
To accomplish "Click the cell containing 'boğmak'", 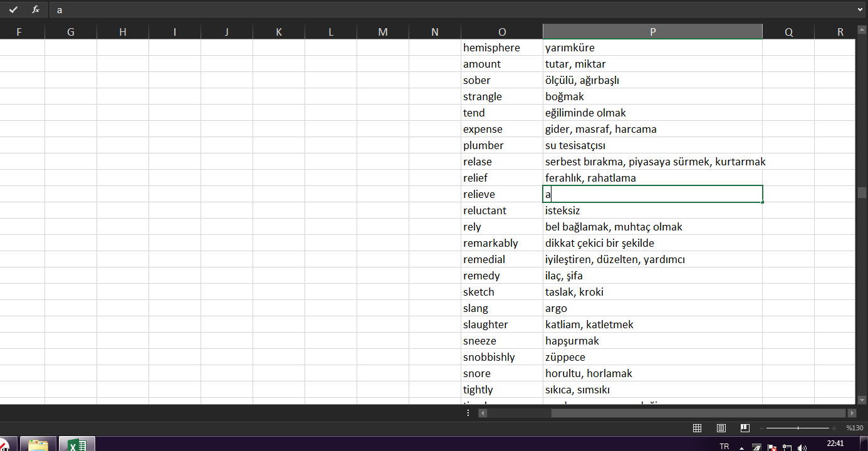I will click(652, 96).
